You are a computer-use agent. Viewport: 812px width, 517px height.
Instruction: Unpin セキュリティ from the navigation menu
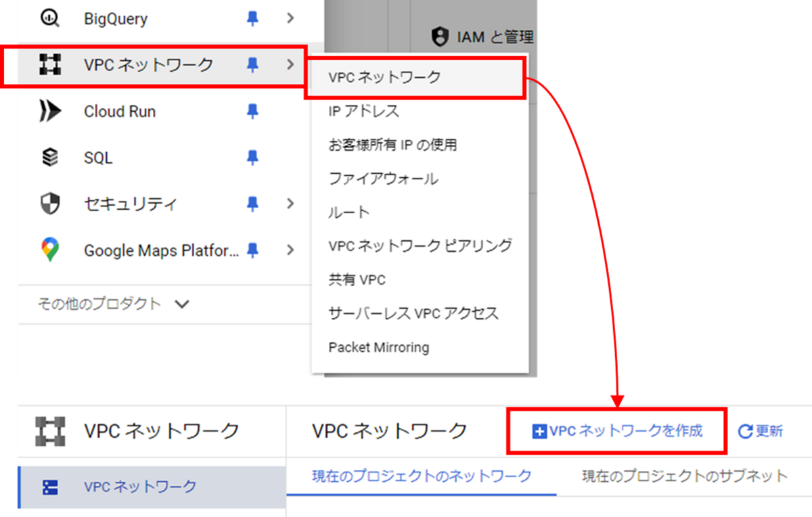[252, 204]
